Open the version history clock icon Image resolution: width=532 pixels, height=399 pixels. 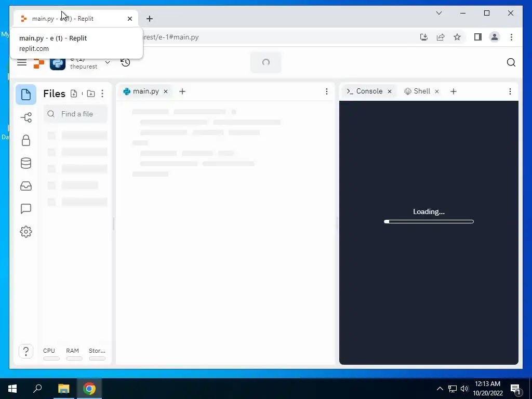[x=125, y=62]
